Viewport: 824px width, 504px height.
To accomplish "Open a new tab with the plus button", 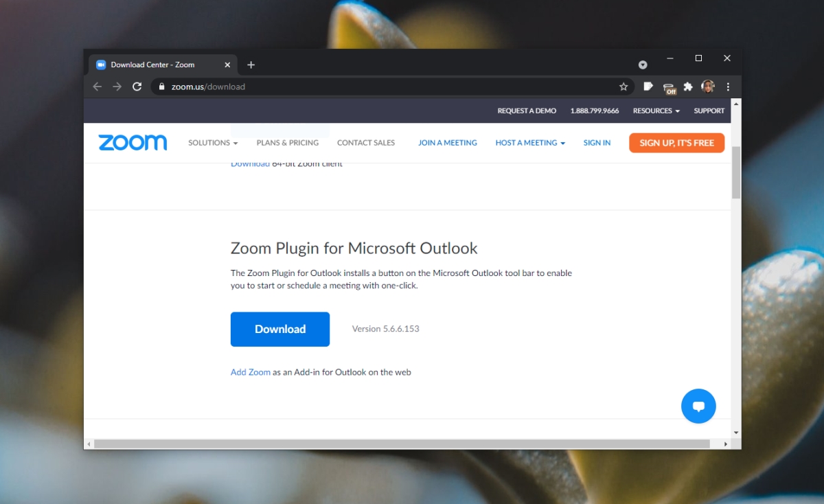I will [x=251, y=65].
